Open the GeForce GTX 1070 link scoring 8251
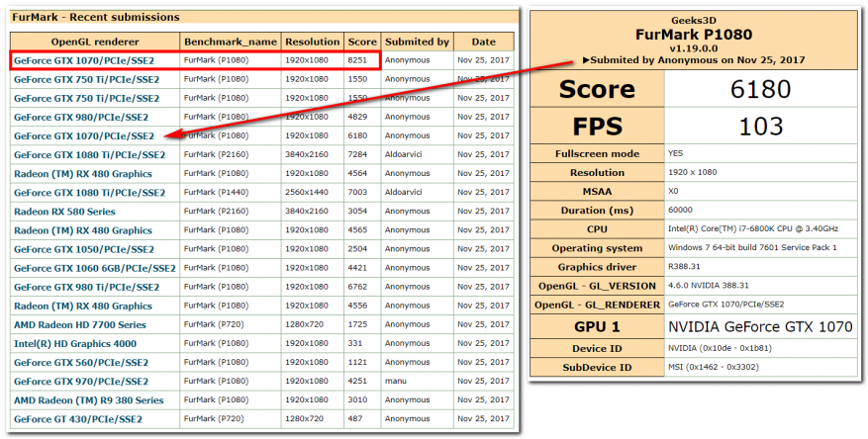This screenshot has width=868, height=439. click(x=84, y=61)
